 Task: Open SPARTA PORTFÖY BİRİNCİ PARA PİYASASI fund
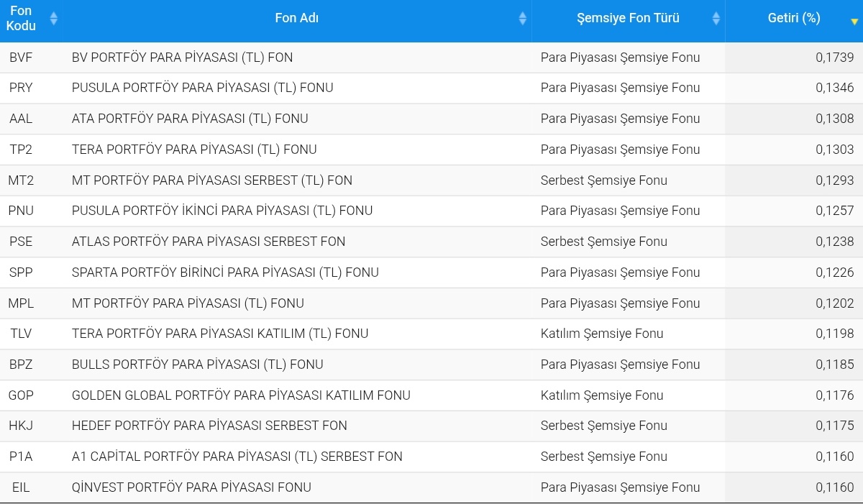[x=225, y=272]
